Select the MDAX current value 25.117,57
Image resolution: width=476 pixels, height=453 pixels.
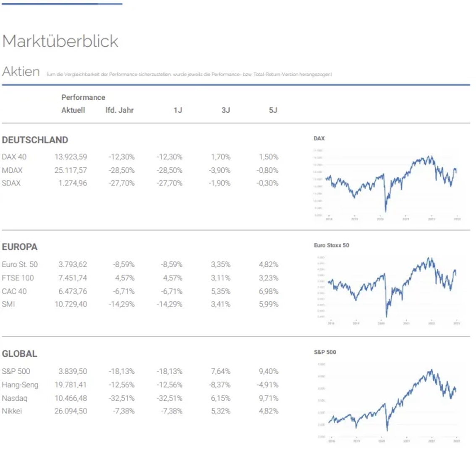coord(71,170)
